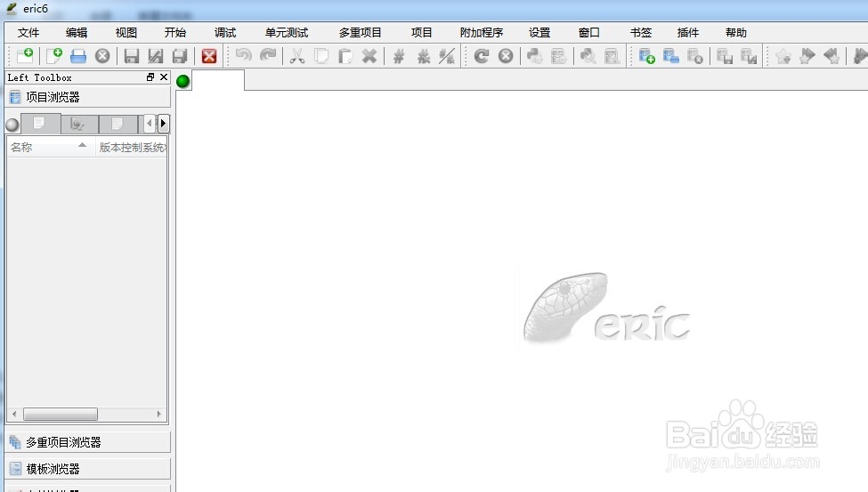Click the New Window toolbar icon
The width and height of the screenshot is (868, 492).
tap(25, 56)
